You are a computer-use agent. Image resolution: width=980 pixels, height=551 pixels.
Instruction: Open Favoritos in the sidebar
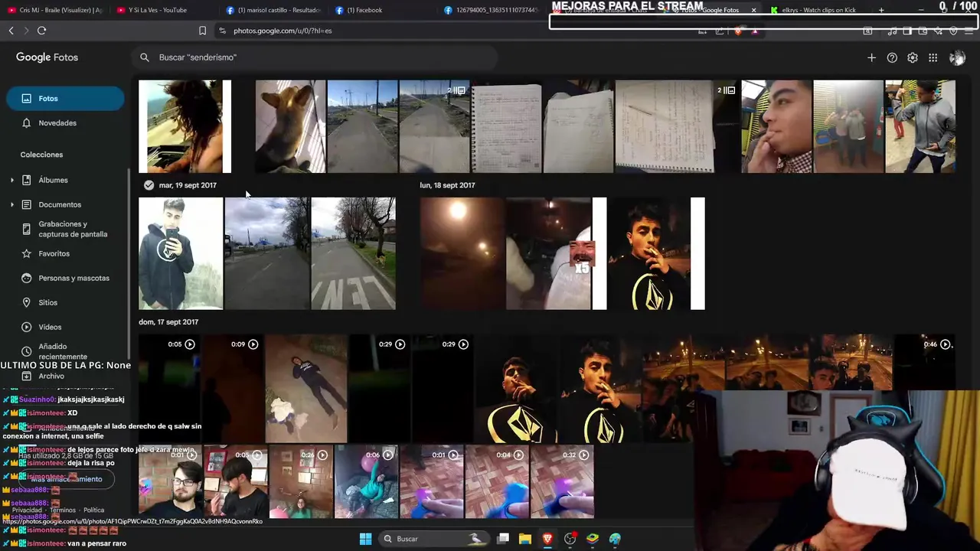tap(54, 254)
